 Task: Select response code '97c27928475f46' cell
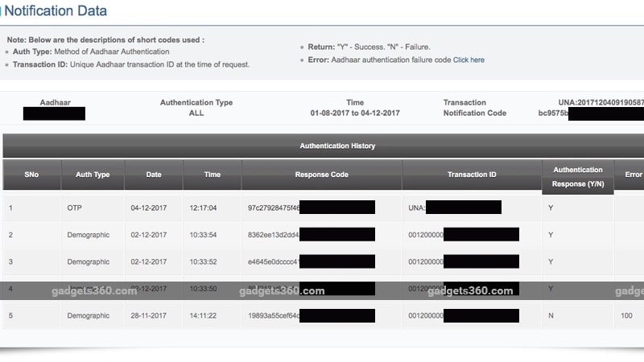tap(274, 208)
